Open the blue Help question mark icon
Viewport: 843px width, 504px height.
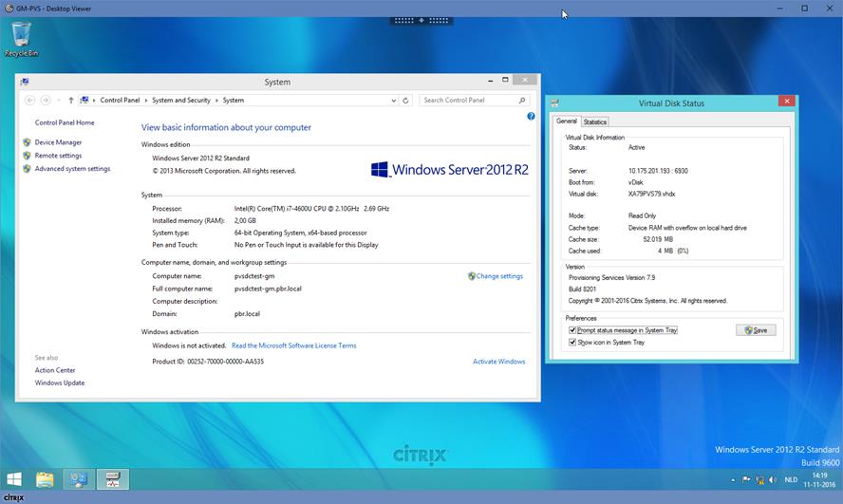coord(531,116)
